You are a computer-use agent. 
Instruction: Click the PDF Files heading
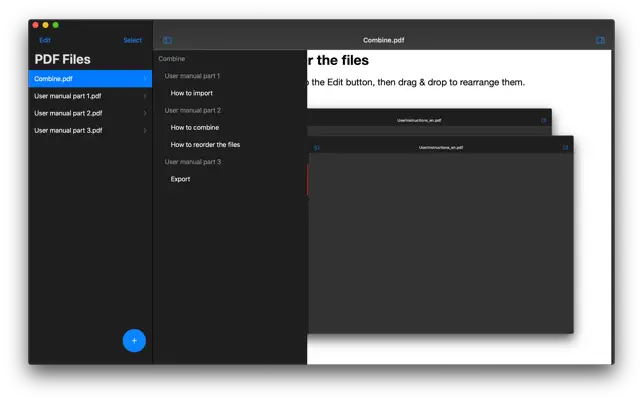(62, 59)
